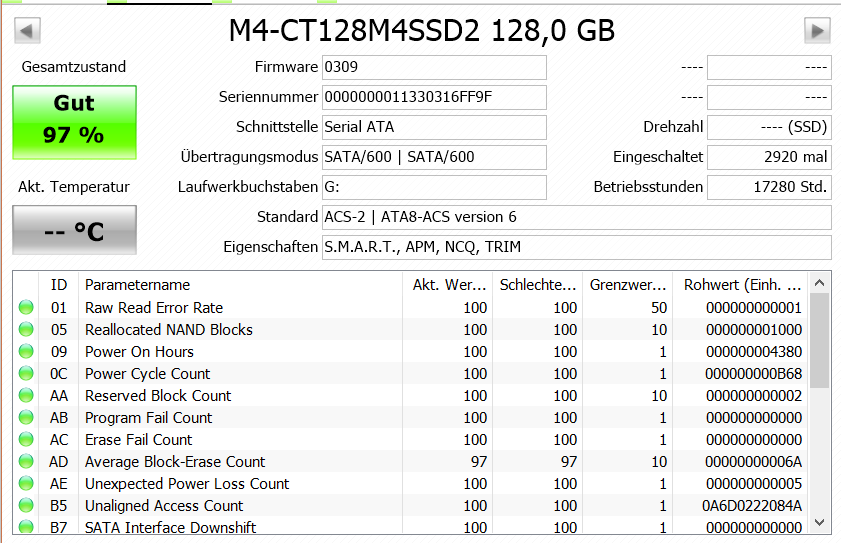The width and height of the screenshot is (841, 543).
Task: Click the status icon for Reserved Block Count
Action: coord(26,395)
